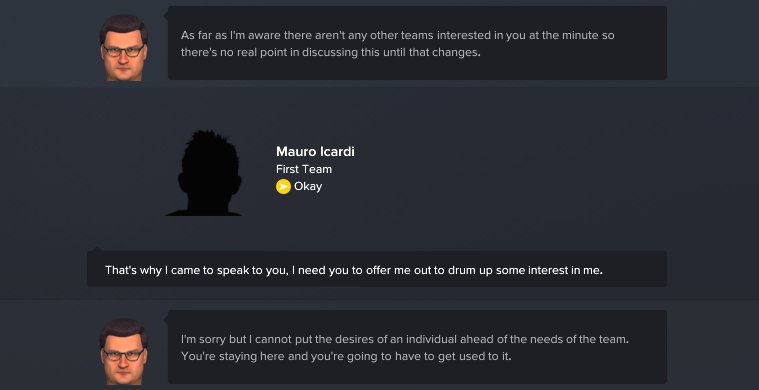This screenshot has width=759, height=390.
Task: Click the glasses on the top manager avatar
Action: coord(123,50)
